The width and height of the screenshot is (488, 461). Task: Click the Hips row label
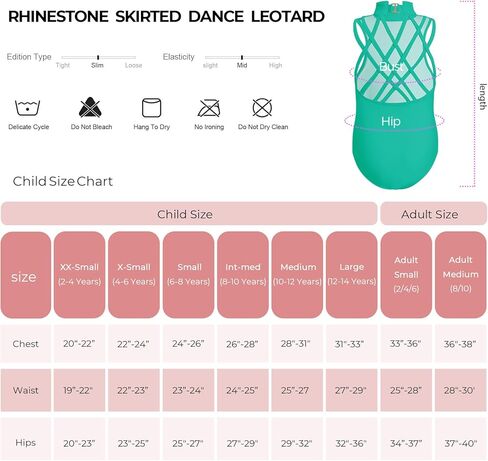[26, 443]
